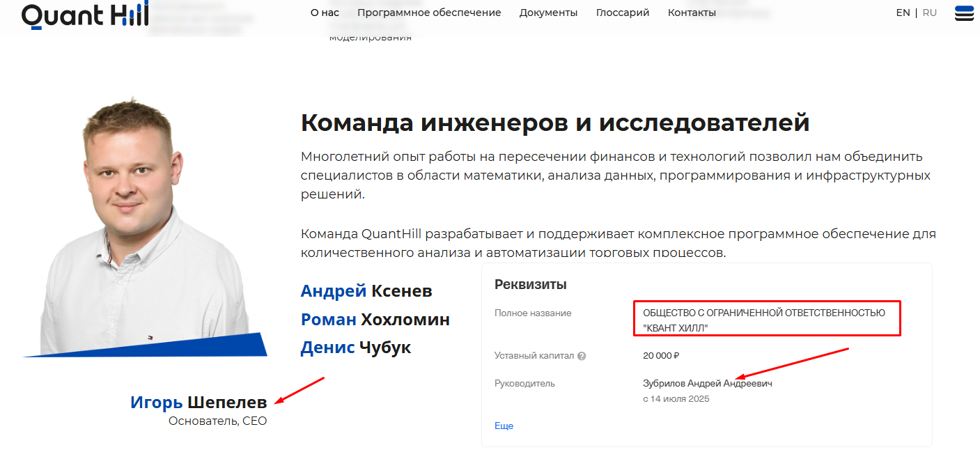This screenshot has height=452, width=980.
Task: Expand the Еще link in Реквизиты
Action: [x=504, y=426]
